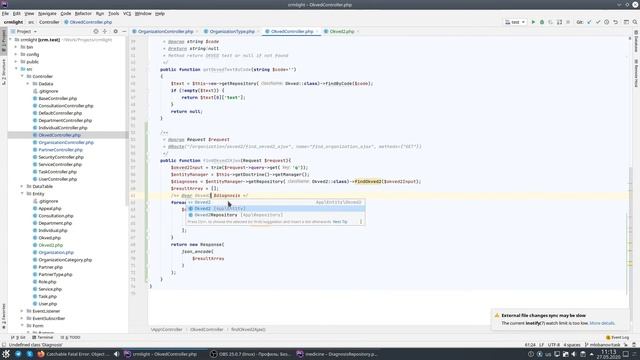Show Git history clock icon

click(x=607, y=22)
